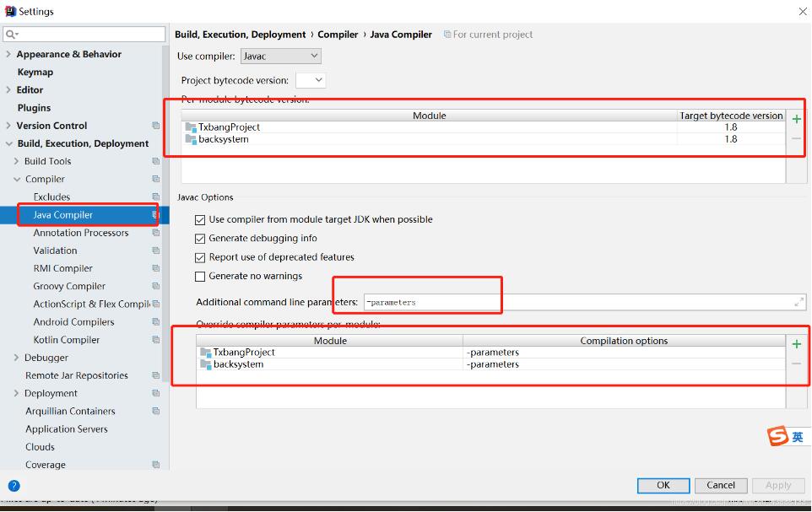
Task: Expand the Version Control section
Action: 8,126
